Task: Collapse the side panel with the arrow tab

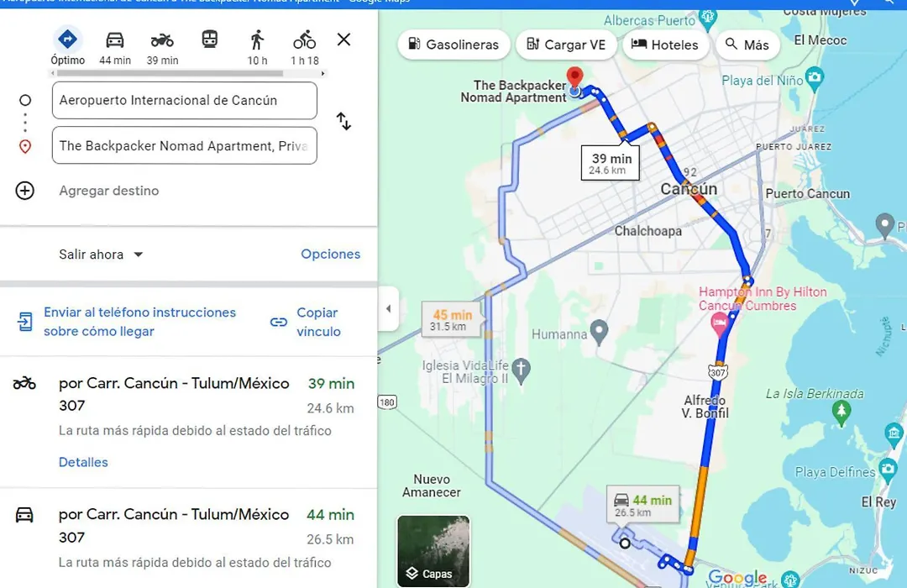Action: [x=388, y=308]
